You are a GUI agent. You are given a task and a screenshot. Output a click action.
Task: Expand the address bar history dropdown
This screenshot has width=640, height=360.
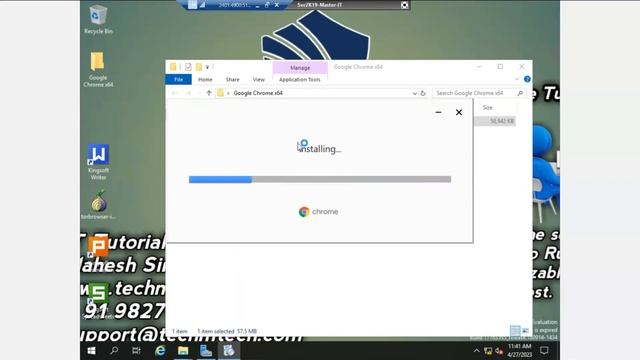point(415,93)
